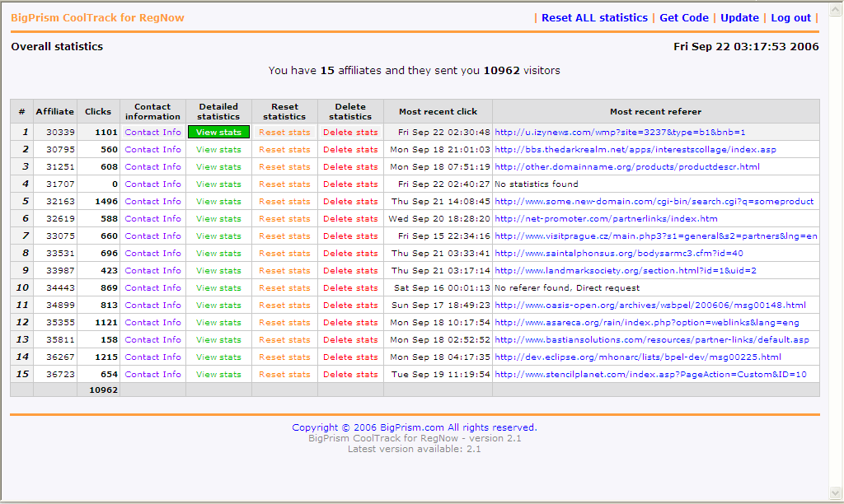Open the dev.eclipse.org bpel-dev referer link
844x504 pixels.
(638, 357)
